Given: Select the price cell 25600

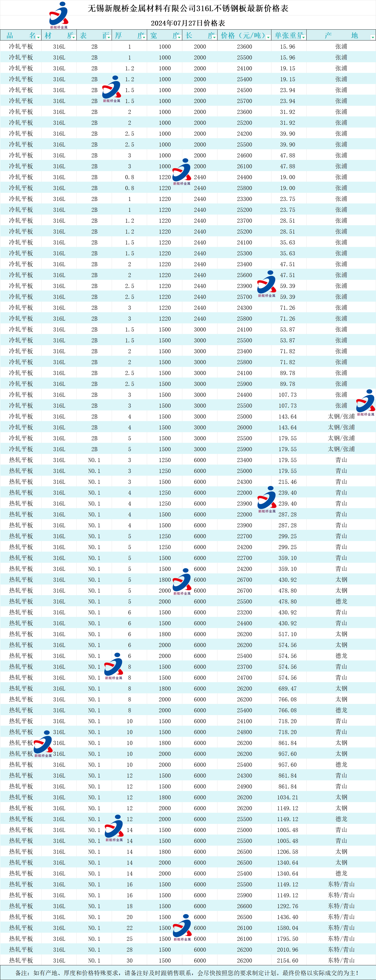Looking at the screenshot, I should (x=244, y=275).
